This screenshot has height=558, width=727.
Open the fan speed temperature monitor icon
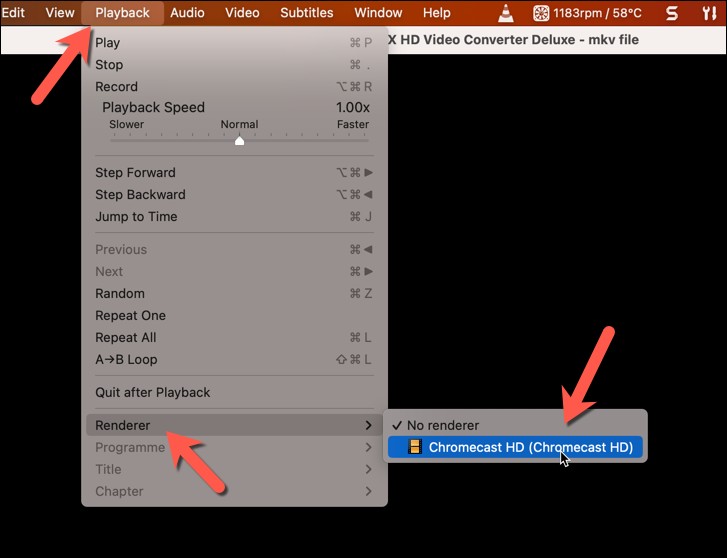pos(541,13)
